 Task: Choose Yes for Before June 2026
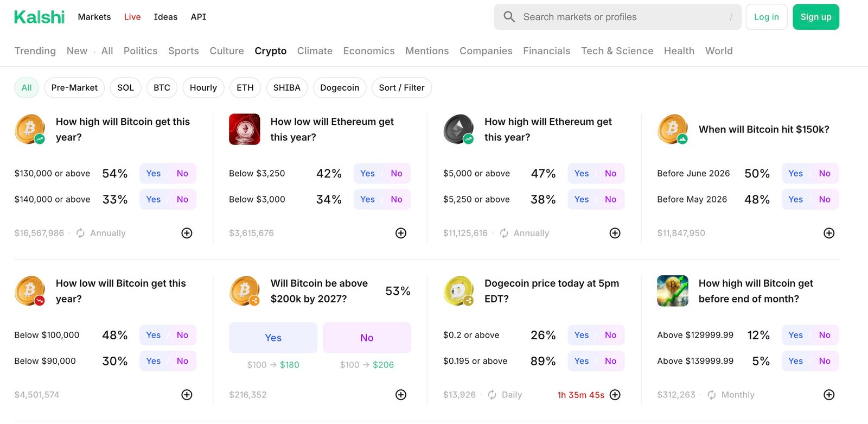coord(795,173)
